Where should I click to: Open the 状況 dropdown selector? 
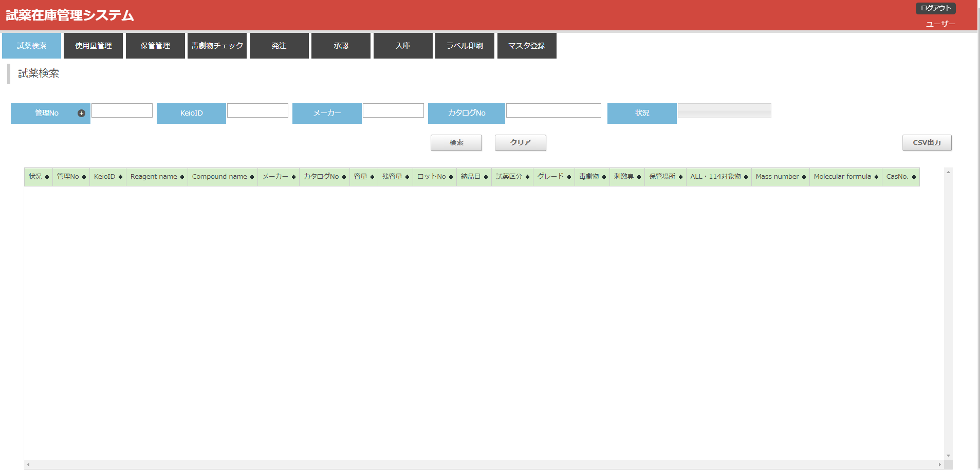724,111
